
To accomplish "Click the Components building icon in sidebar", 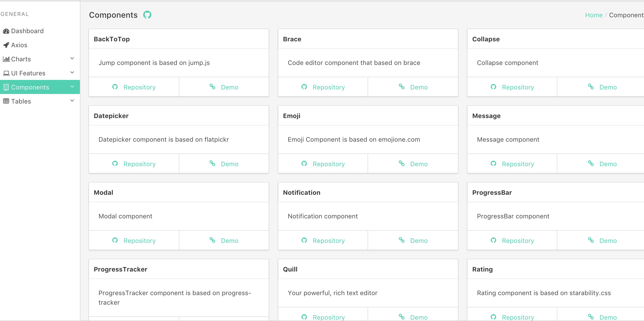I will point(6,87).
